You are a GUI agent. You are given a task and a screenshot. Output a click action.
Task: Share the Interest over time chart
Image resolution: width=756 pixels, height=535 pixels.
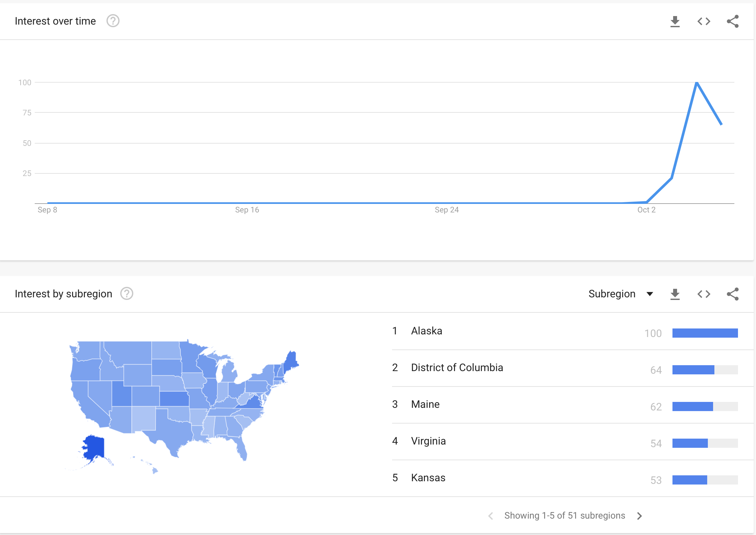click(733, 21)
